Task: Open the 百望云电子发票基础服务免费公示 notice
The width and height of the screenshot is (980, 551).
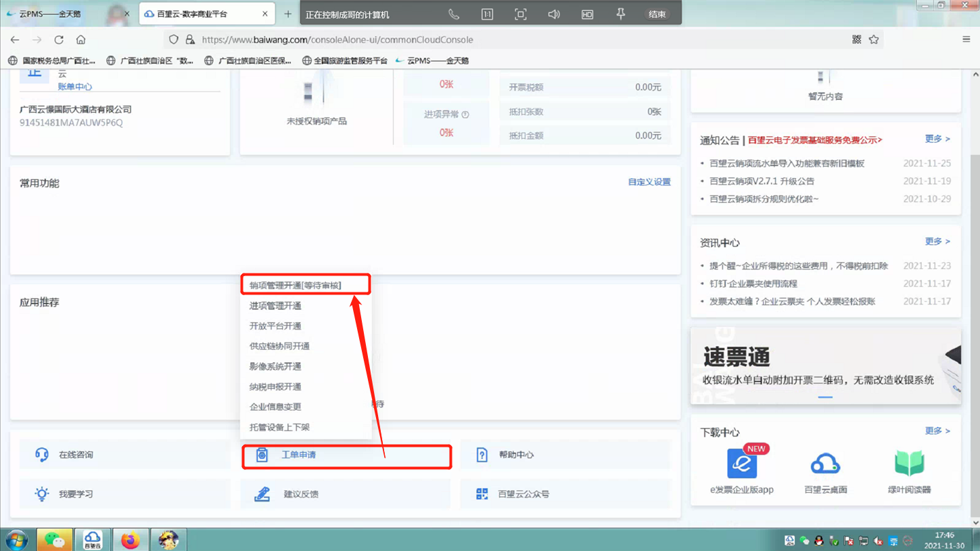Action: pyautogui.click(x=814, y=140)
